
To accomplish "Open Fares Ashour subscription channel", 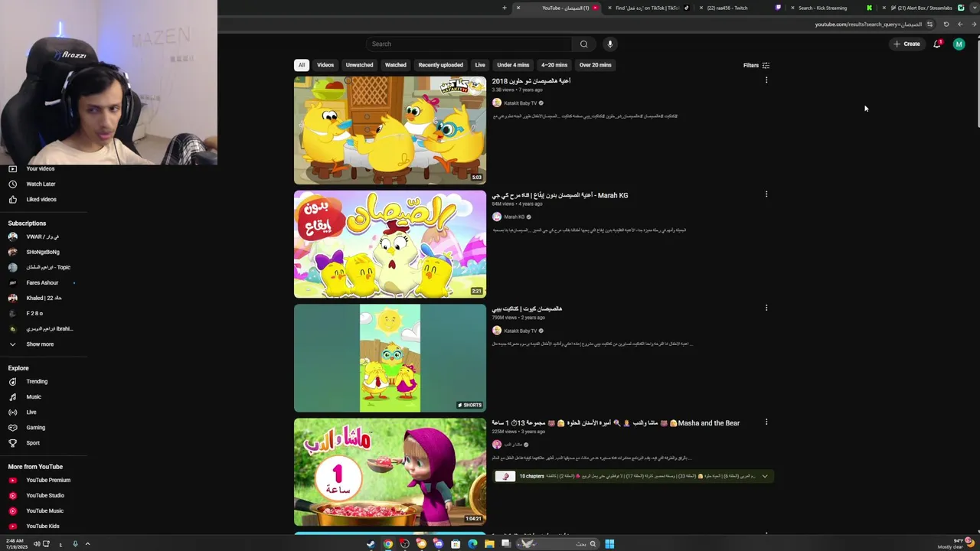I will (x=44, y=282).
